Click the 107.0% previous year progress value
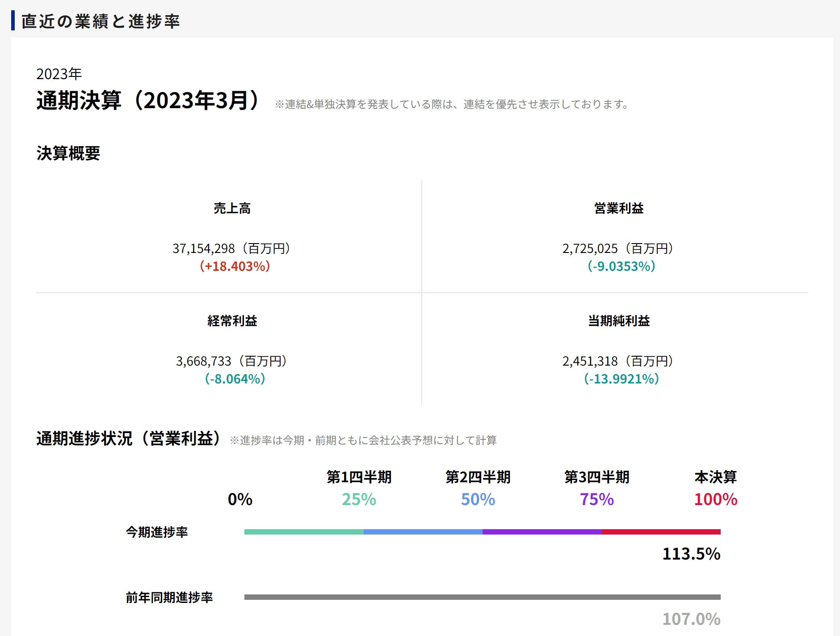Viewport: 840px width, 636px height. click(x=691, y=619)
